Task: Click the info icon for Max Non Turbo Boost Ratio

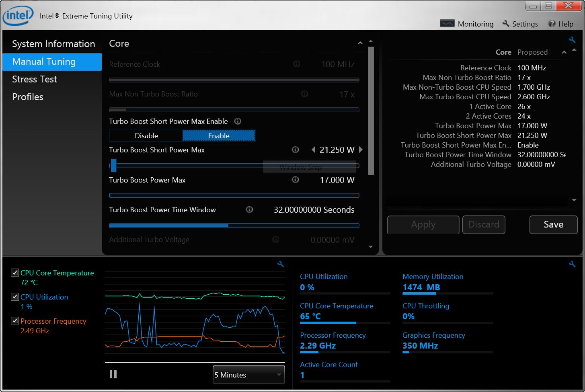Action: tap(305, 94)
